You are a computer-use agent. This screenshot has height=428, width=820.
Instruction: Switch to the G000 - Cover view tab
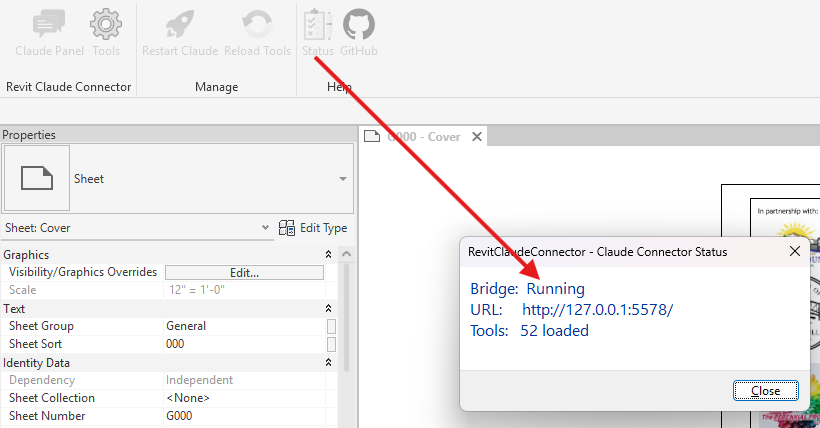coord(420,136)
